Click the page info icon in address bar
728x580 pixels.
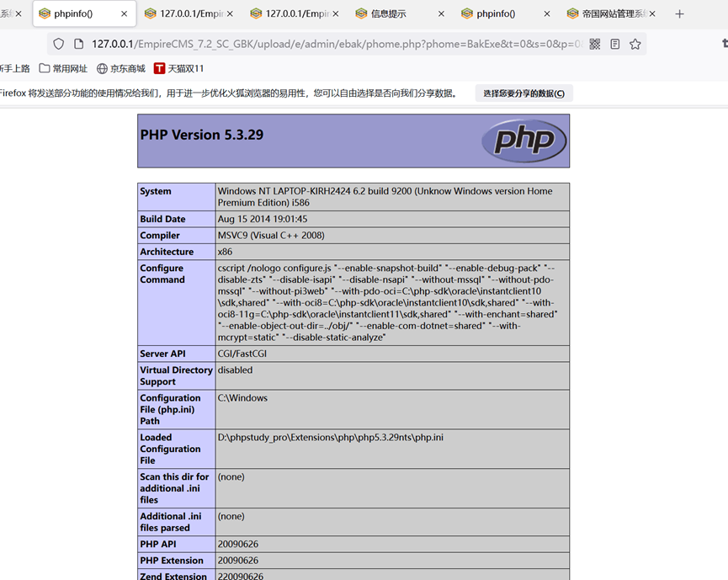79,44
